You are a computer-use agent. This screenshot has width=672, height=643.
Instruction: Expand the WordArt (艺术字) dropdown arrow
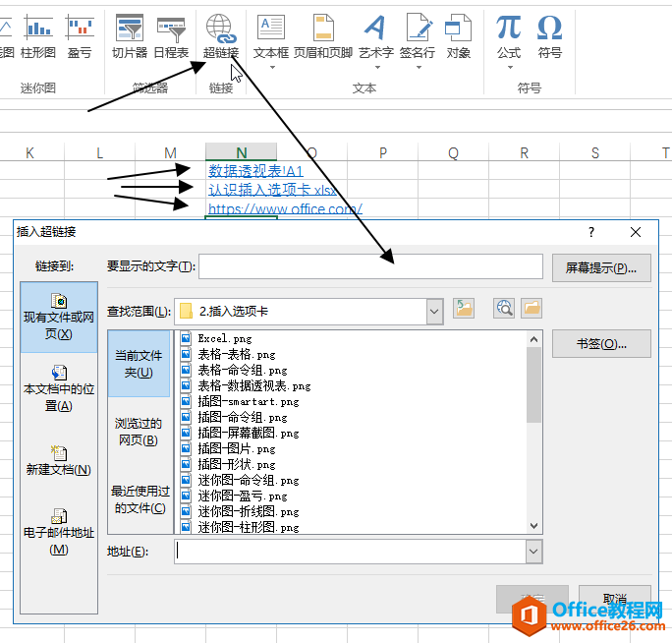[x=377, y=67]
